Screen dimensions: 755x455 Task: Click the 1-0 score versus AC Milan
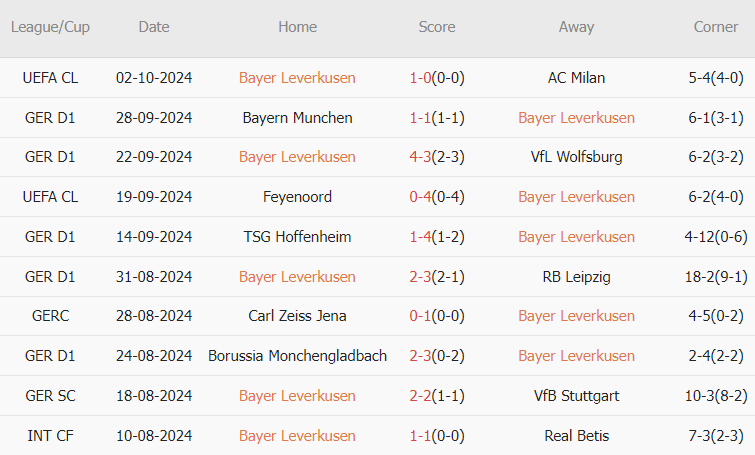coord(420,78)
